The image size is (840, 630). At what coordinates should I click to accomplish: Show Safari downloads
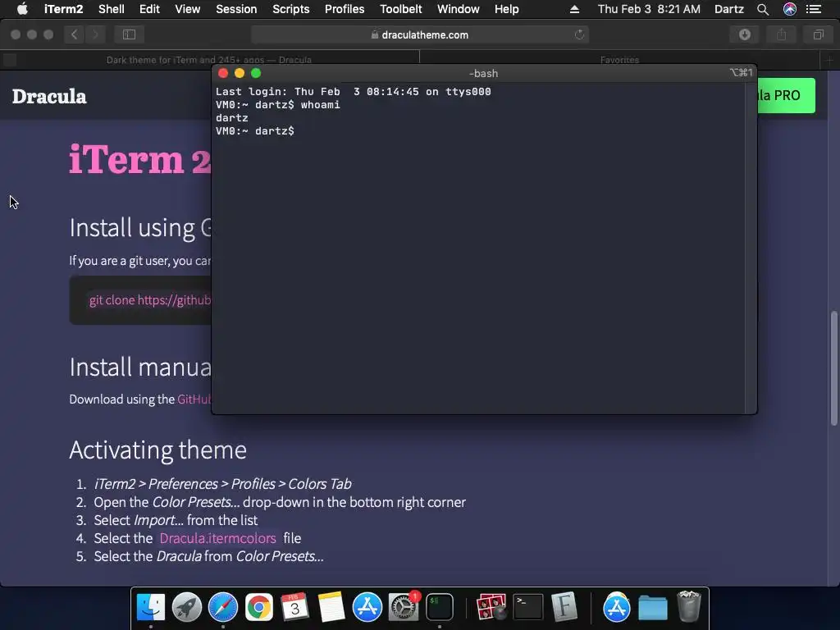pos(745,34)
